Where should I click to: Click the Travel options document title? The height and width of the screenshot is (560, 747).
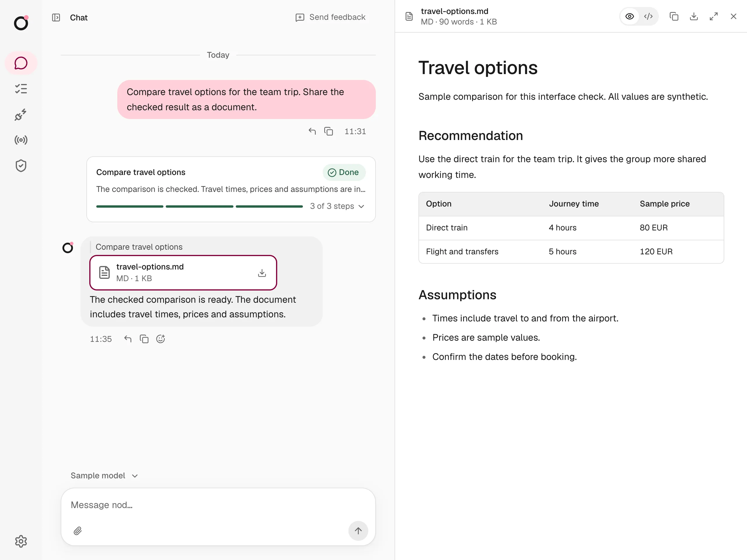tap(478, 68)
